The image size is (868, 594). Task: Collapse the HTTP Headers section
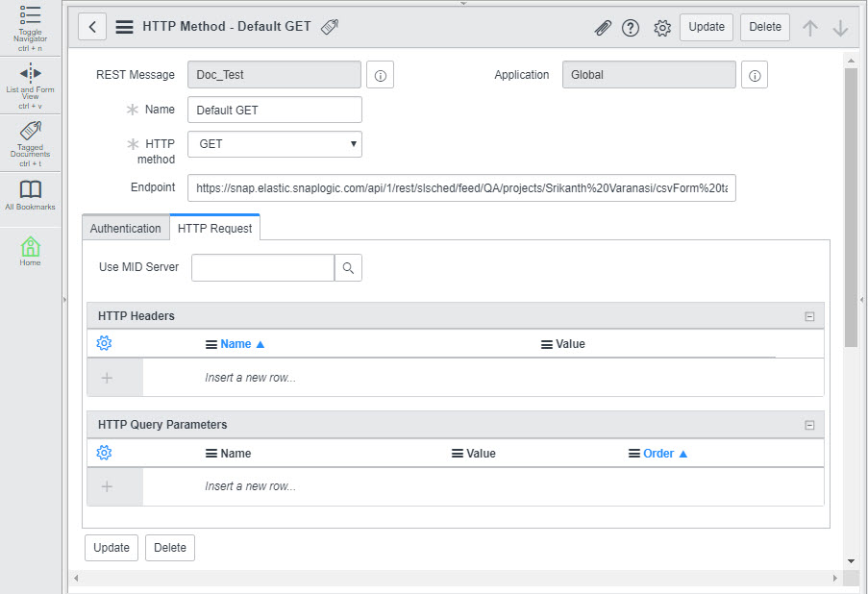point(809,316)
